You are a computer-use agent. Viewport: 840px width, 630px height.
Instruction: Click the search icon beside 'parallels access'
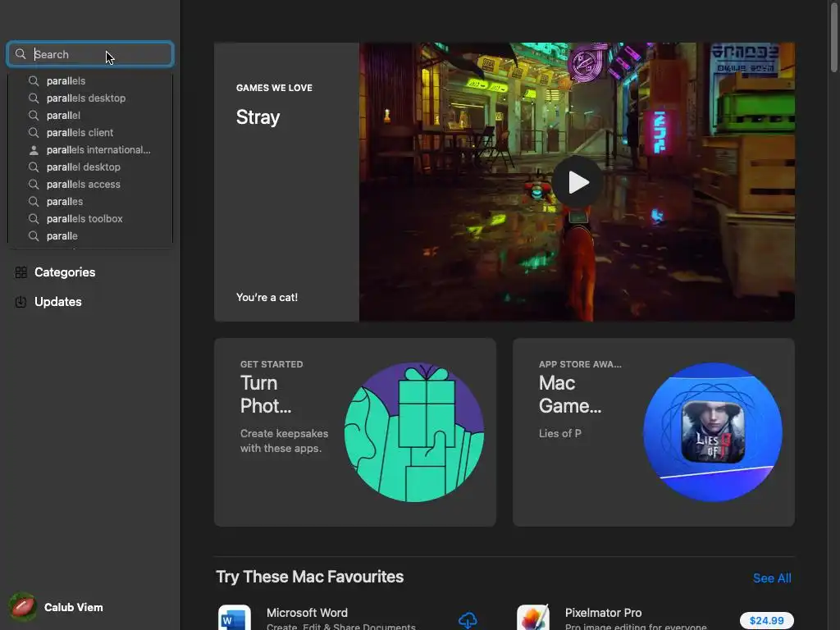point(34,185)
